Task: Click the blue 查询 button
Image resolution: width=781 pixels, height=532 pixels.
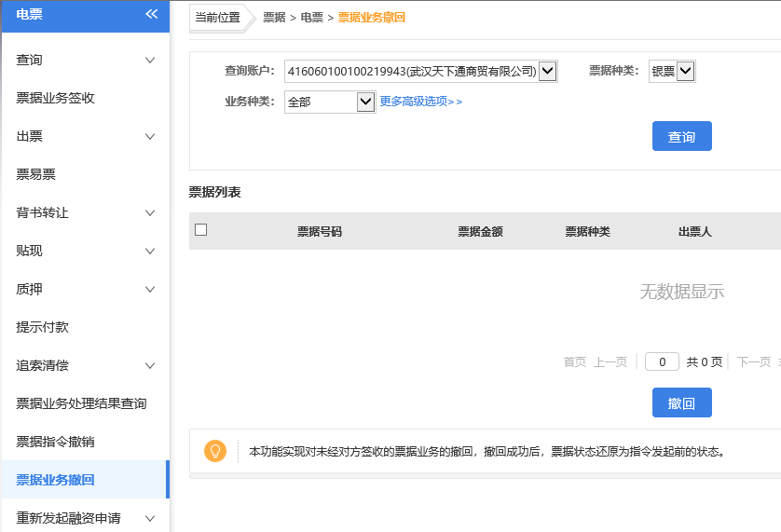Action: (681, 136)
